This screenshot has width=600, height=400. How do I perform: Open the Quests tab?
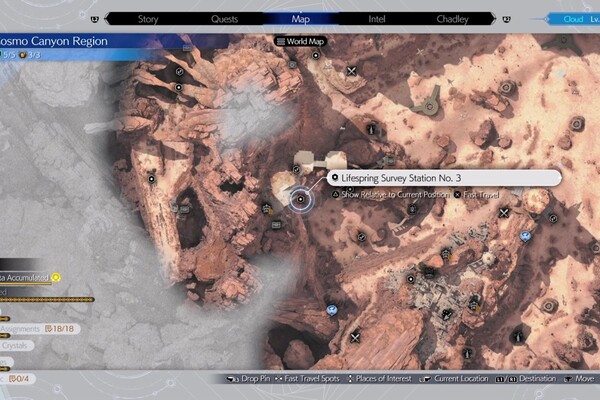pos(224,19)
